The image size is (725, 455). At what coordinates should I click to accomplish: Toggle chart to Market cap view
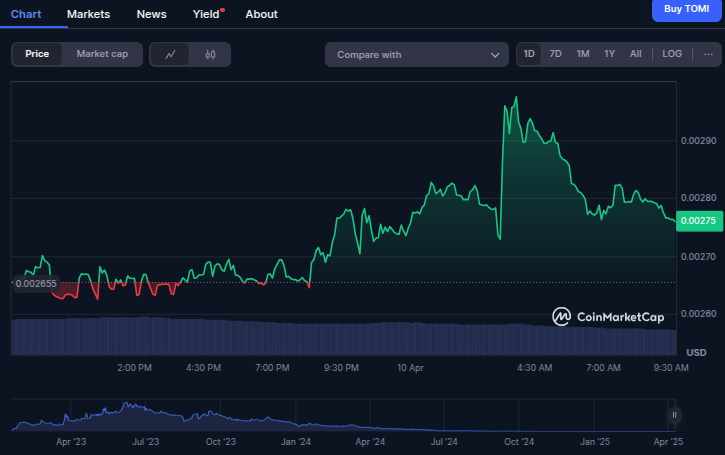pyautogui.click(x=102, y=54)
